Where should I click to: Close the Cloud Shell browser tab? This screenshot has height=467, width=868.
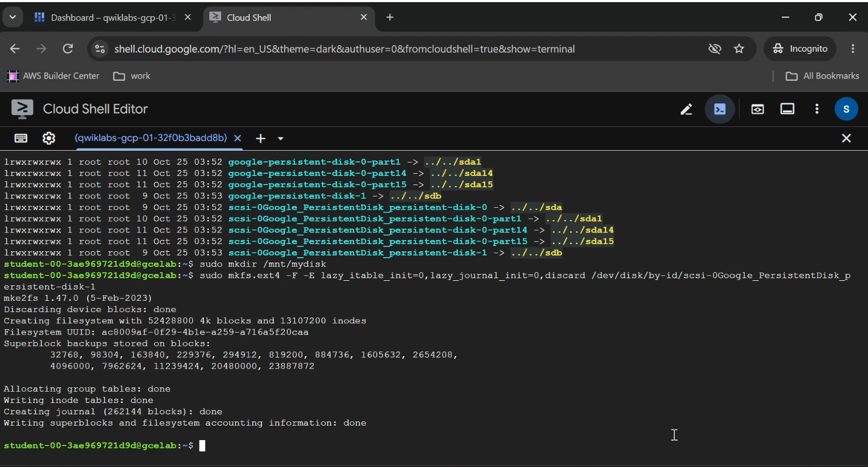(x=364, y=17)
